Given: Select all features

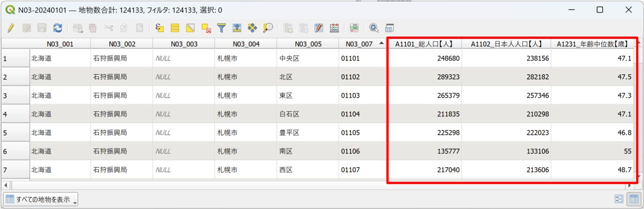Looking at the screenshot, I should (175, 28).
